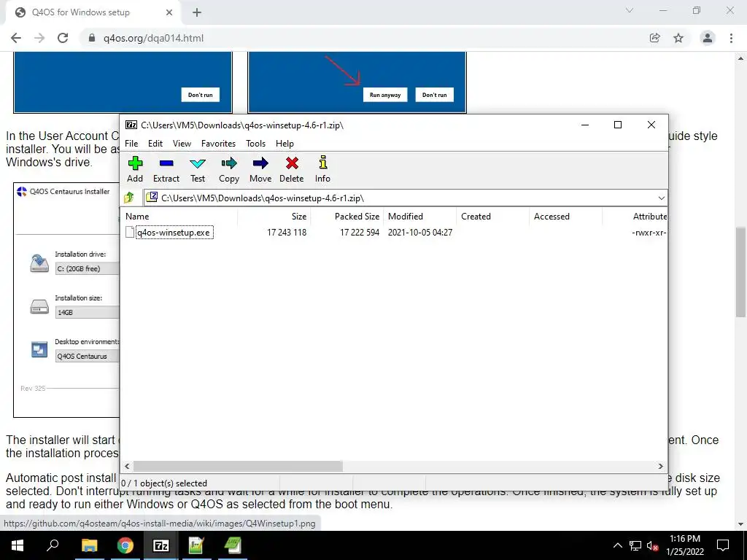Open a new Chrome tab
Image resolution: width=747 pixels, height=560 pixels.
point(197,12)
